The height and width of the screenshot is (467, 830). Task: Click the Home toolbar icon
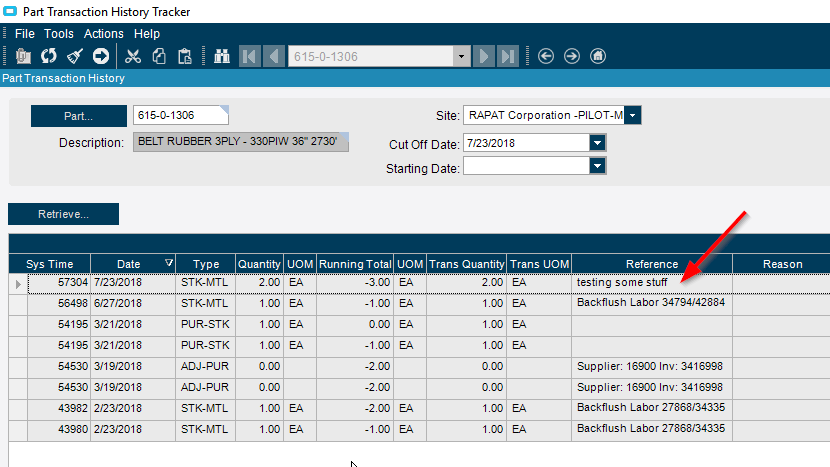coord(598,56)
